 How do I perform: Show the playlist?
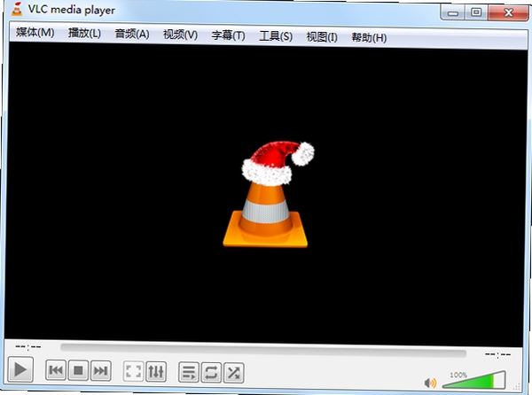pos(189,372)
